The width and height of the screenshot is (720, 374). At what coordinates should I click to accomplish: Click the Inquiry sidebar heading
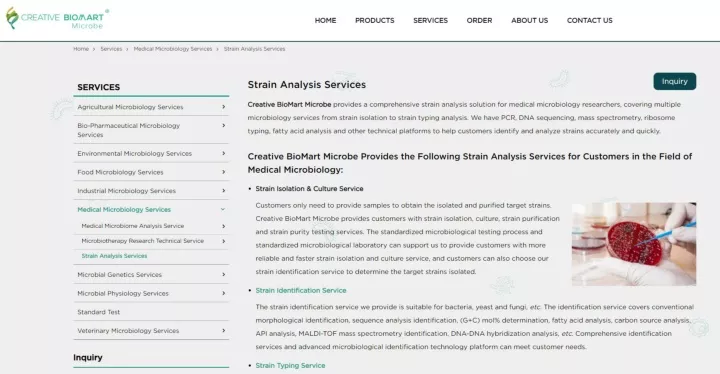coord(88,357)
